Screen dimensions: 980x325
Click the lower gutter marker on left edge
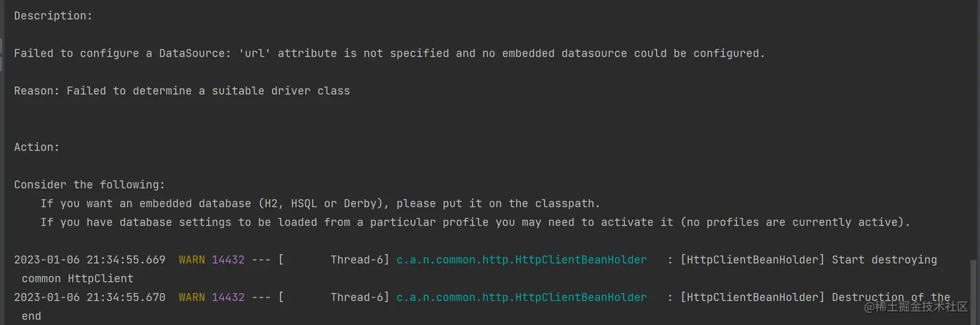click(x=1, y=64)
